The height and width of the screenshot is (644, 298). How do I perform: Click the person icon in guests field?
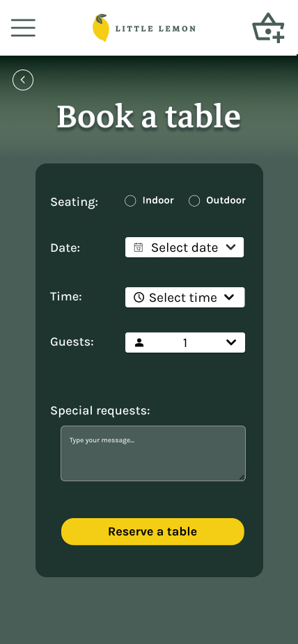point(139,343)
